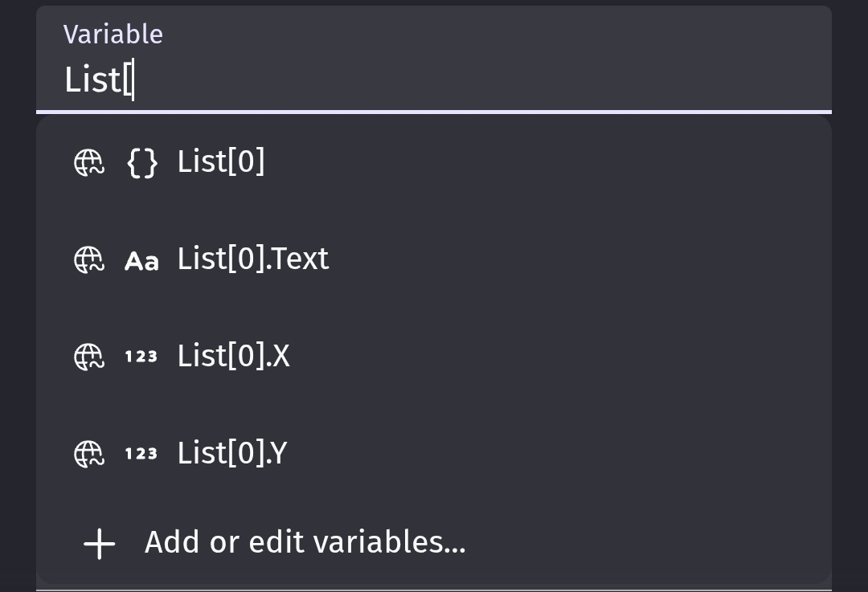The image size is (868, 592).
Task: Click the global scope icon beside List[0]
Action: pos(89,163)
